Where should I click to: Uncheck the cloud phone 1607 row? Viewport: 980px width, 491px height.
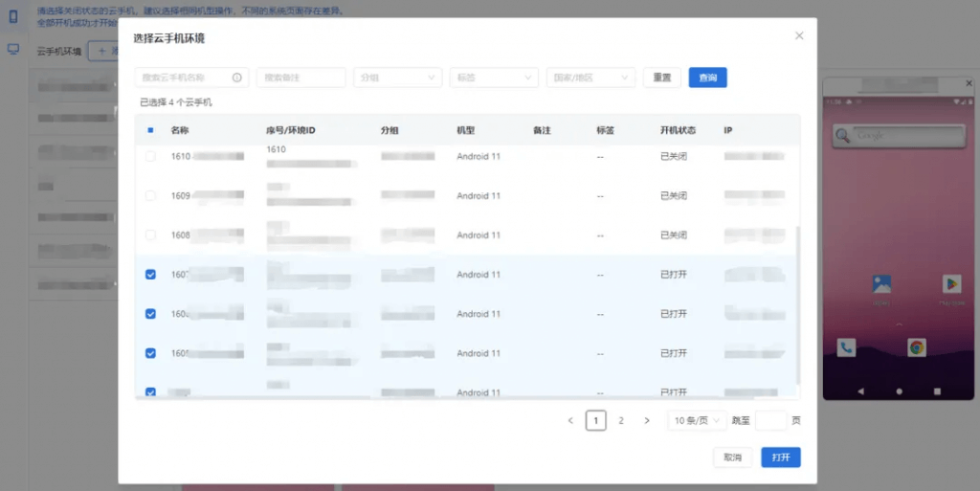[x=150, y=275]
